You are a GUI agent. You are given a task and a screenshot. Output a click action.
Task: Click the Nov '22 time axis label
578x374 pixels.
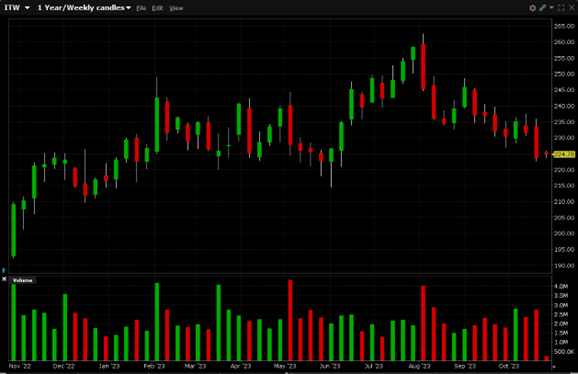coord(20,366)
